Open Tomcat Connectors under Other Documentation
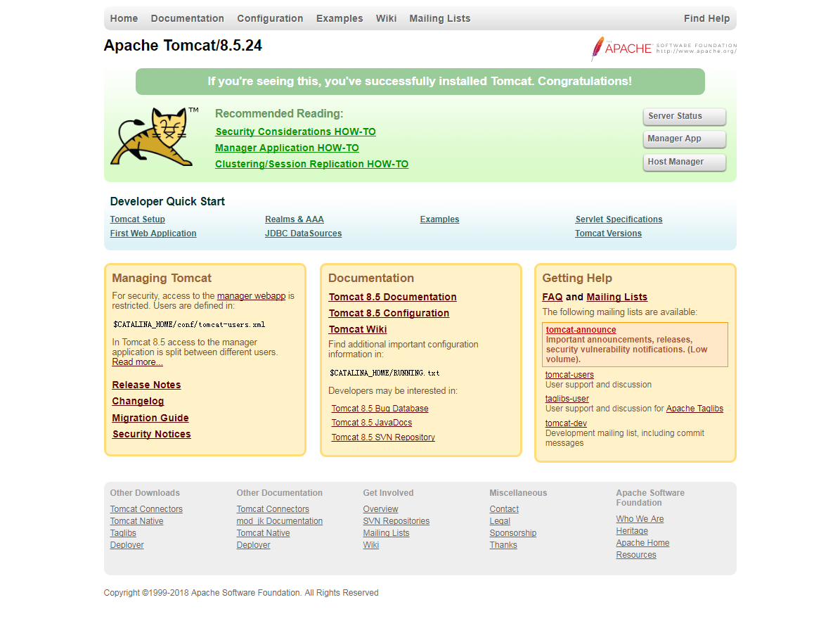 pos(273,509)
